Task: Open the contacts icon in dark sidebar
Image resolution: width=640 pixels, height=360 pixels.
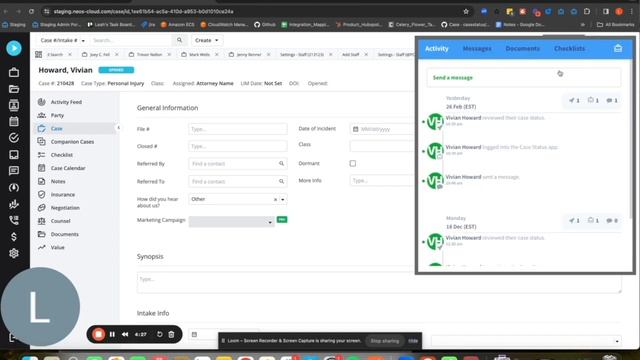Action: pyautogui.click(x=14, y=105)
